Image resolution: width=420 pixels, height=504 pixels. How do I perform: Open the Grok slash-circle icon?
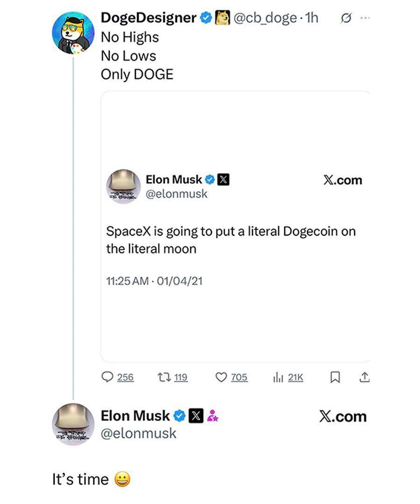[x=346, y=19]
